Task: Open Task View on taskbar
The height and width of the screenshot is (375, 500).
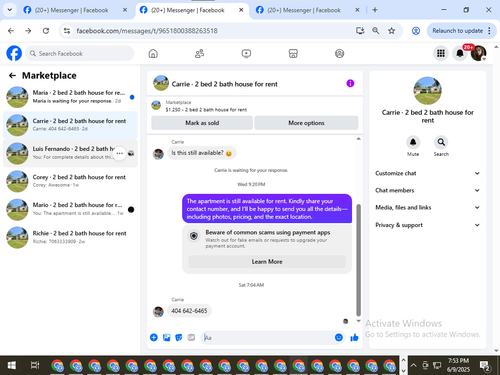Action: pos(35,365)
